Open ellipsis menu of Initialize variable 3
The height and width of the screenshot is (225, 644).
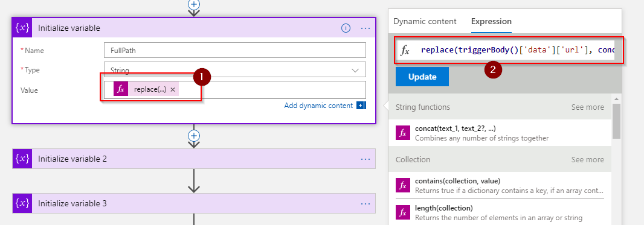(365, 203)
